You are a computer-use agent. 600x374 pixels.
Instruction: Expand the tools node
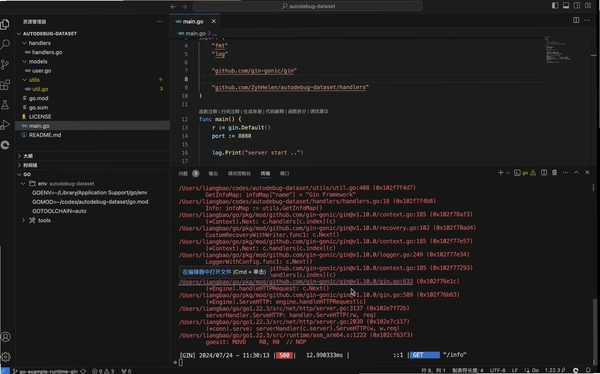(x=92, y=220)
